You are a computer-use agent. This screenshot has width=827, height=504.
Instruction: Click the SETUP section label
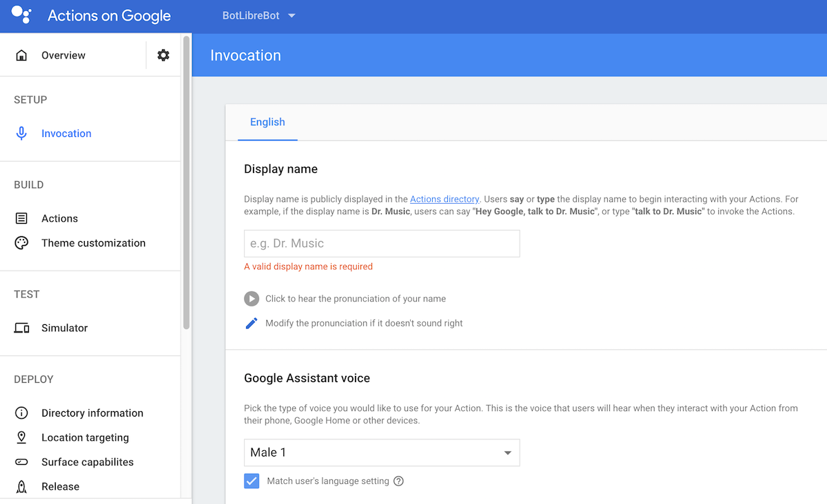30,100
